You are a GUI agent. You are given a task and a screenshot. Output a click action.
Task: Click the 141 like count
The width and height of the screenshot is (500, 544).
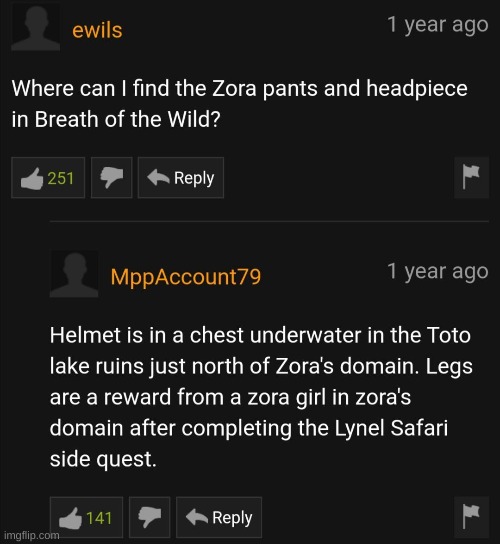click(99, 518)
